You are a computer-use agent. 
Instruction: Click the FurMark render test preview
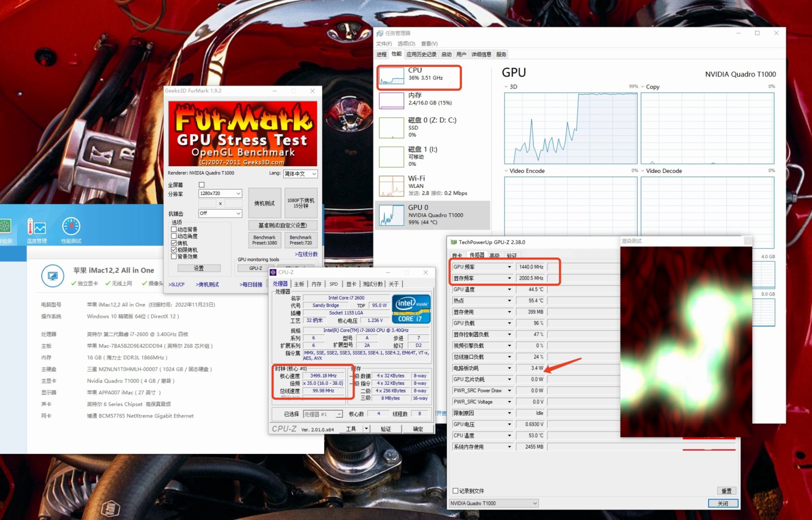(x=686, y=341)
